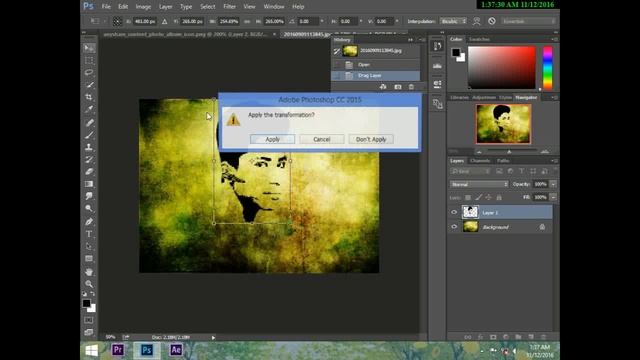Select the Zoom tool
The image size is (640, 360).
click(89, 284)
